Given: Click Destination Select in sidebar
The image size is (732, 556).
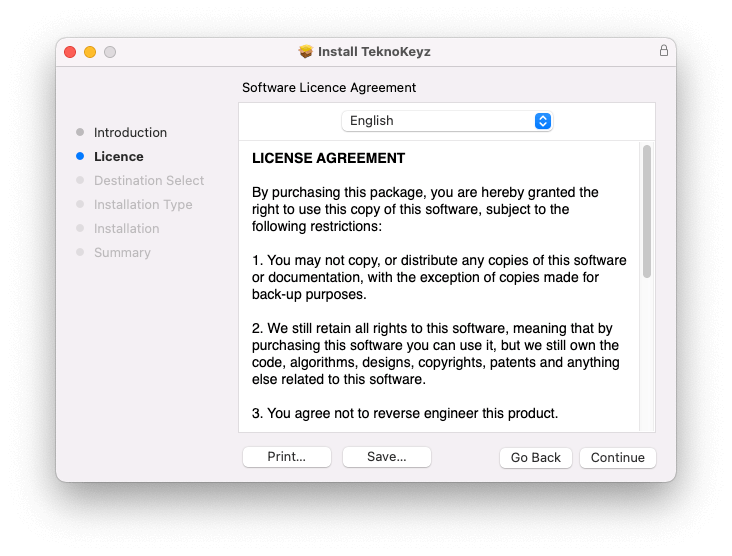Looking at the screenshot, I should [x=149, y=180].
